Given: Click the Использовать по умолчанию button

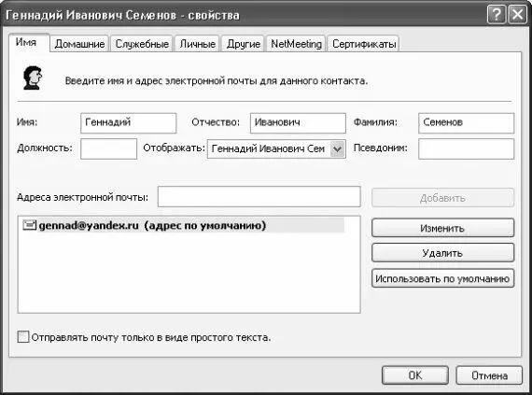Looking at the screenshot, I should coord(442,278).
